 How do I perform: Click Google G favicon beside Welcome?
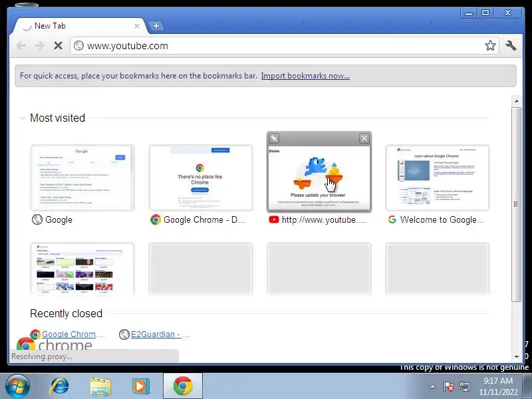[392, 220]
